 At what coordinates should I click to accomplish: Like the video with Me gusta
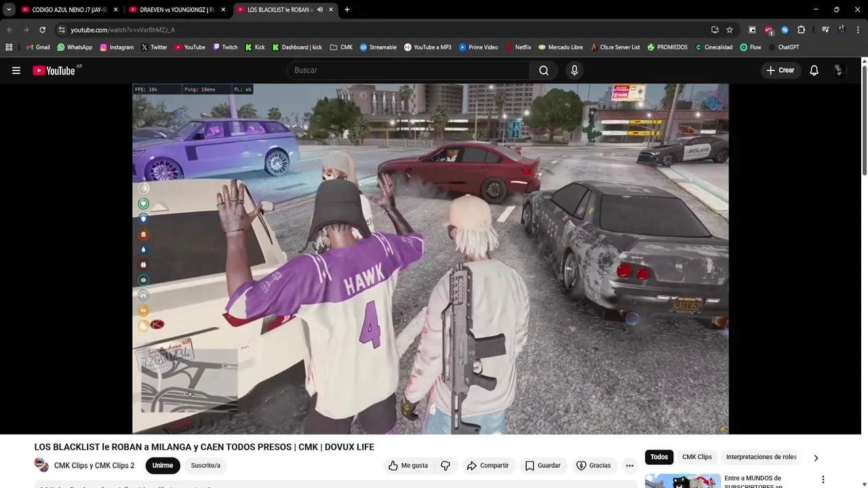coord(408,466)
